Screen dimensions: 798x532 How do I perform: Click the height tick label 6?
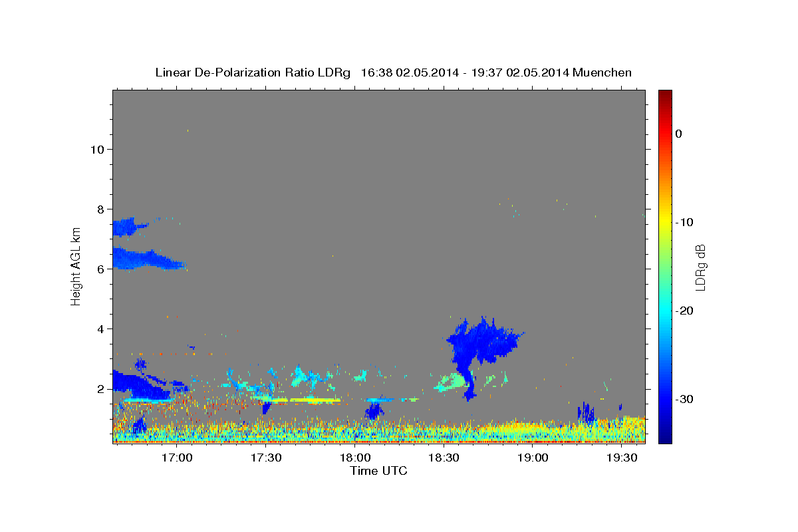coord(101,269)
